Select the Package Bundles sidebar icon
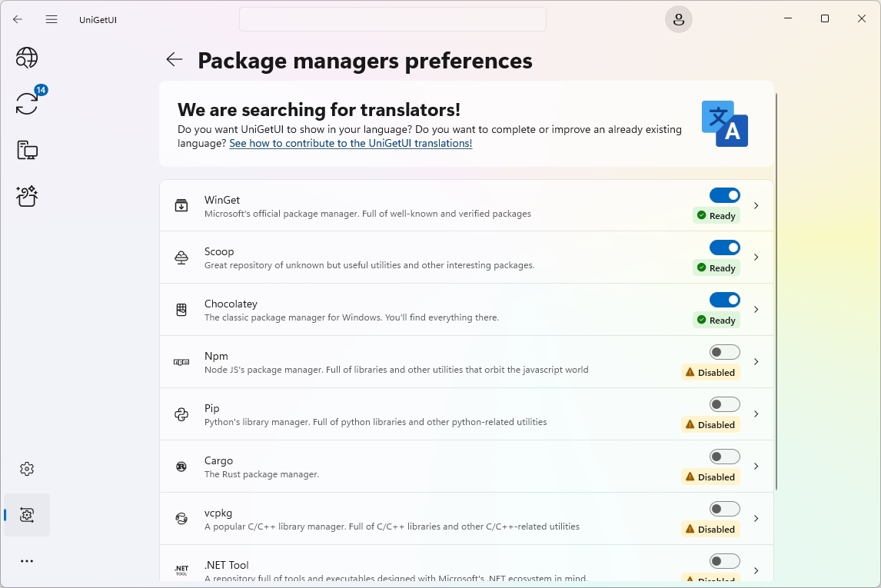Screen dimensions: 881x588 click(x=27, y=196)
